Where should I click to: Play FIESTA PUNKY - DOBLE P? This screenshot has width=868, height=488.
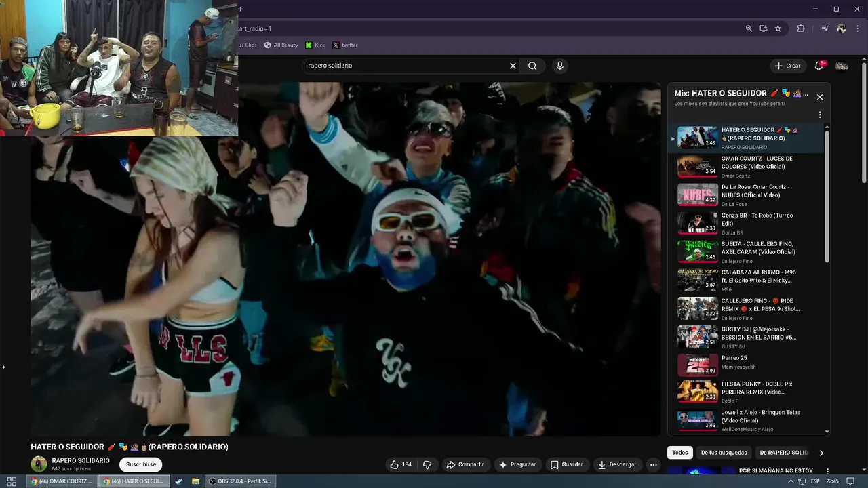point(746,391)
